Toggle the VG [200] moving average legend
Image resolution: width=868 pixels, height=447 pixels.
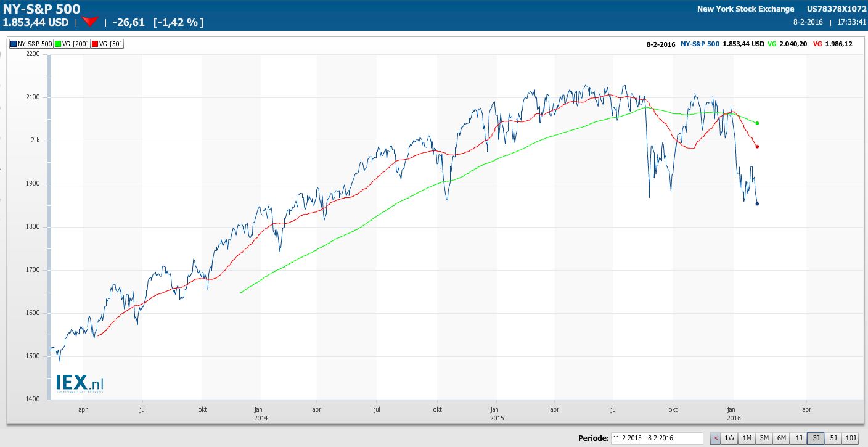coord(71,44)
